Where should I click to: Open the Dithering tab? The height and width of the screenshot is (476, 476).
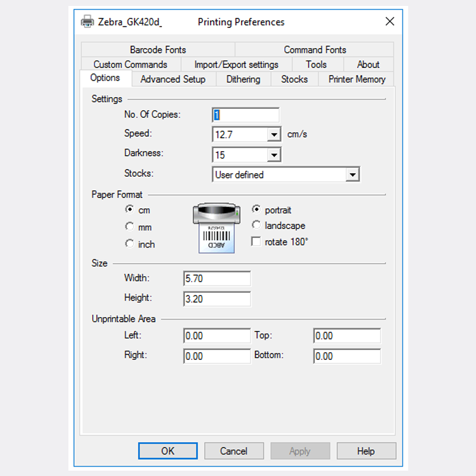pos(243,79)
